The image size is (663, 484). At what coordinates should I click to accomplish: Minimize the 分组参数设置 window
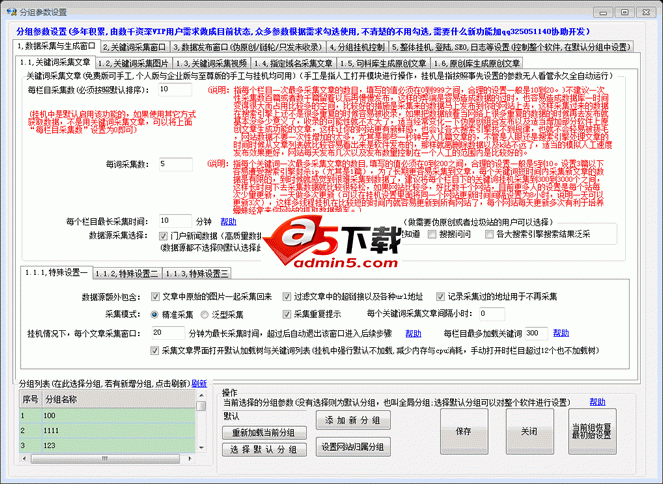pos(603,12)
